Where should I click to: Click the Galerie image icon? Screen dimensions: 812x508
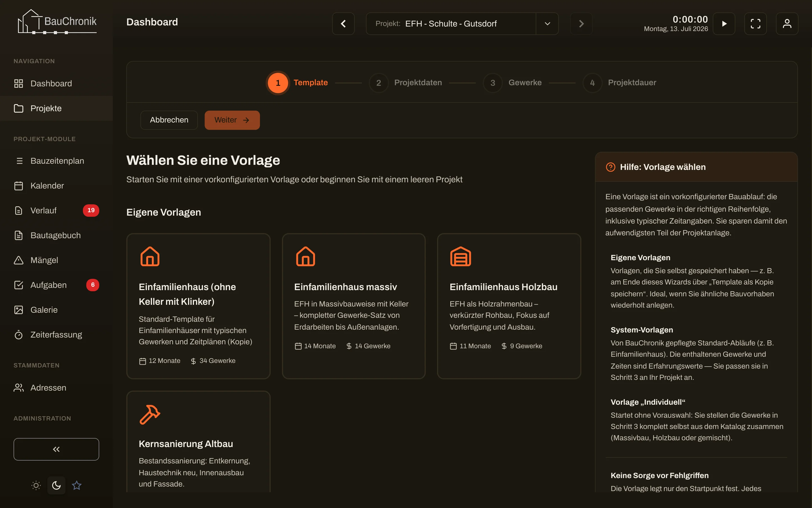pos(19,310)
